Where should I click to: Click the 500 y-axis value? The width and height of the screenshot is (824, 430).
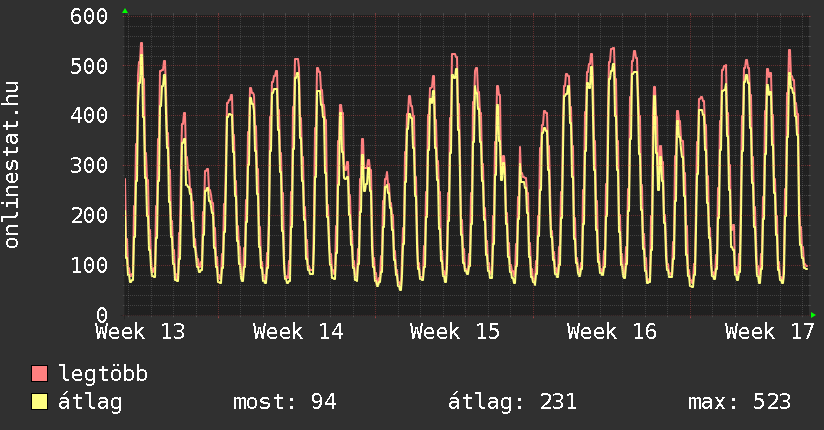coord(89,66)
